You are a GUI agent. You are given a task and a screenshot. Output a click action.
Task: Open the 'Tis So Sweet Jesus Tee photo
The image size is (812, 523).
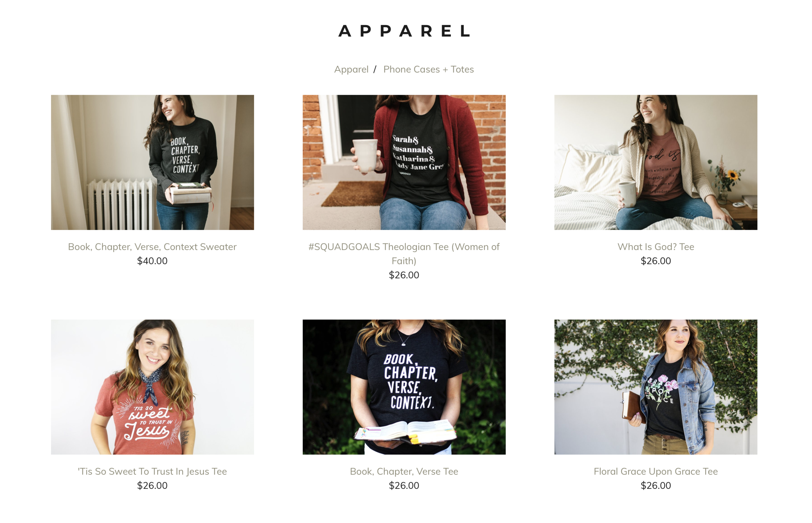[152, 387]
